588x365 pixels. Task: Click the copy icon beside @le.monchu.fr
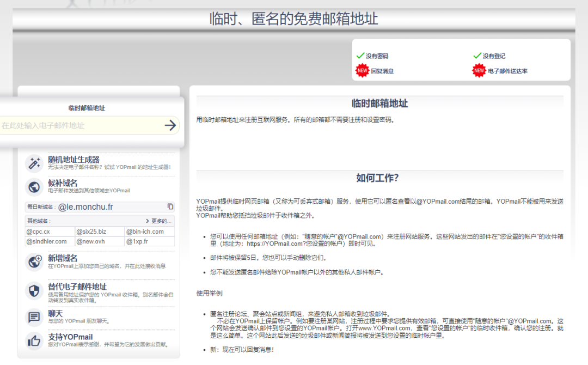tap(170, 206)
